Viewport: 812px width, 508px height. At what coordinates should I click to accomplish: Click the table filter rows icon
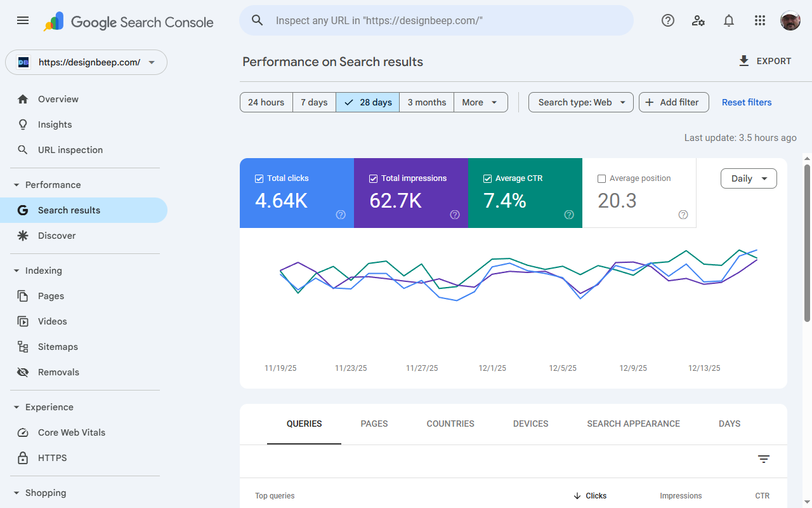[764, 459]
